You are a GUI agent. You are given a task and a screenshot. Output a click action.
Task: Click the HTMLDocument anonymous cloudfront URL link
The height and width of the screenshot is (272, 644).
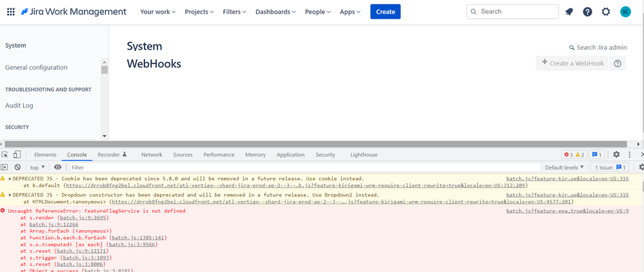tap(341, 202)
